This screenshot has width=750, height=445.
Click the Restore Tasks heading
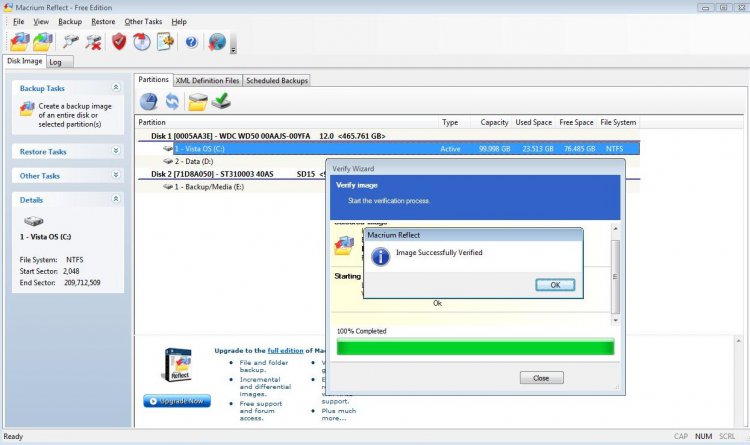coord(43,152)
